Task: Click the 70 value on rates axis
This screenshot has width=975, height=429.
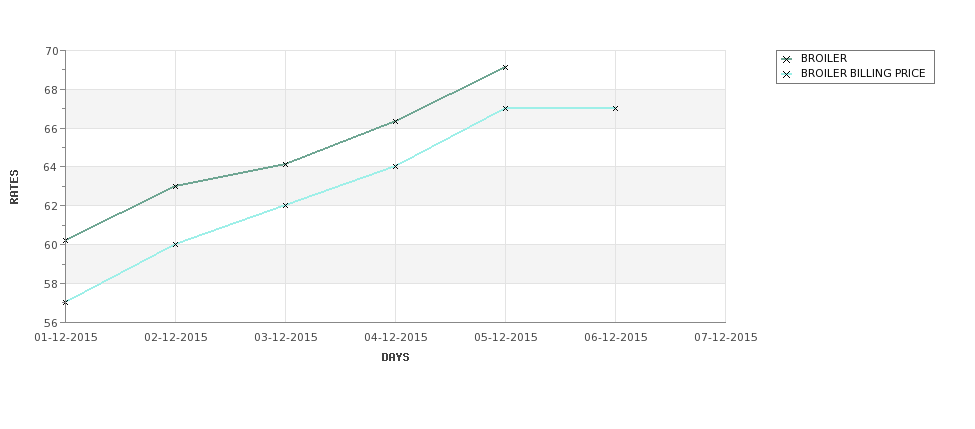Action: [x=51, y=51]
